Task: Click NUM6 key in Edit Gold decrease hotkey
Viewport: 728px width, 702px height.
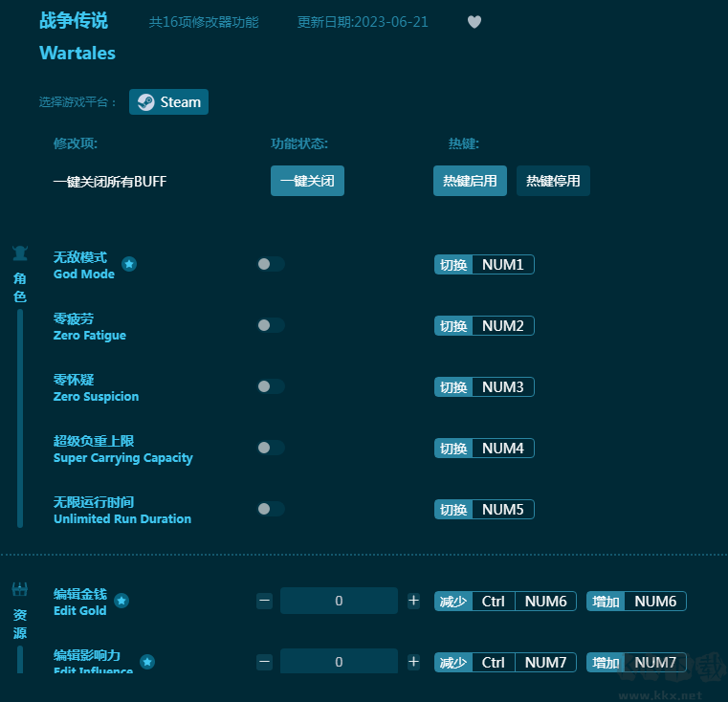Action: (x=545, y=602)
